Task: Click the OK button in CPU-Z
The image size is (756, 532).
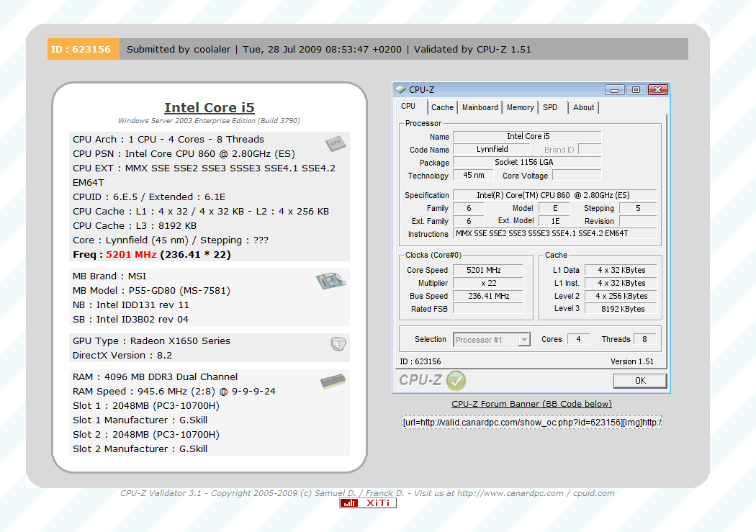Action: point(640,381)
